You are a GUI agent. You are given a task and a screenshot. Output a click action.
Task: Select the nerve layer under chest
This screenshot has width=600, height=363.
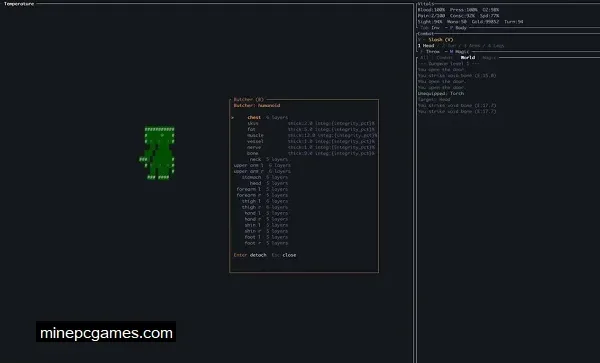[x=311, y=147]
